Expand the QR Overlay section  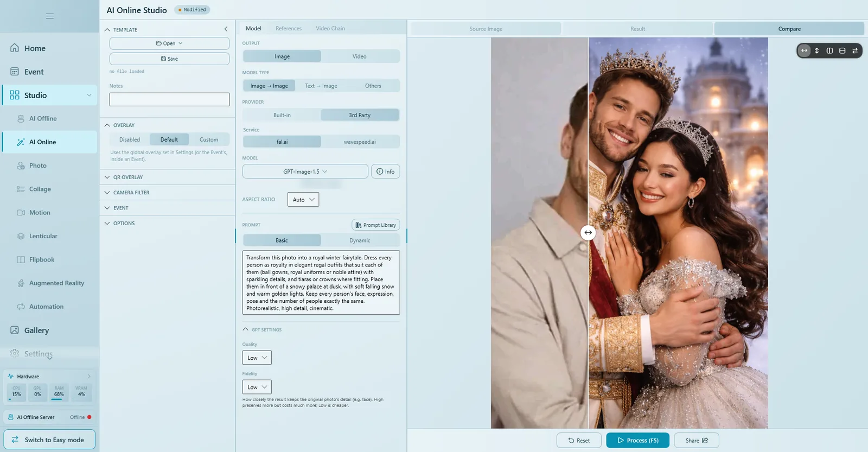[x=168, y=177]
